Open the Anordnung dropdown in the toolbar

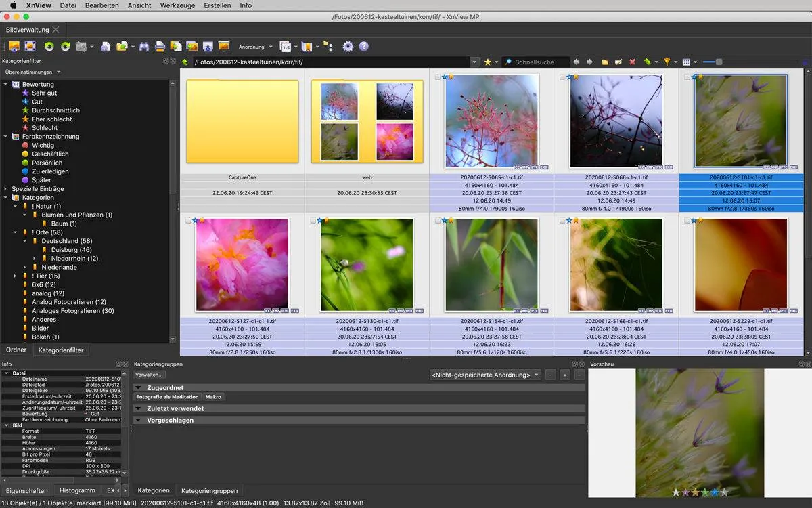click(x=255, y=46)
